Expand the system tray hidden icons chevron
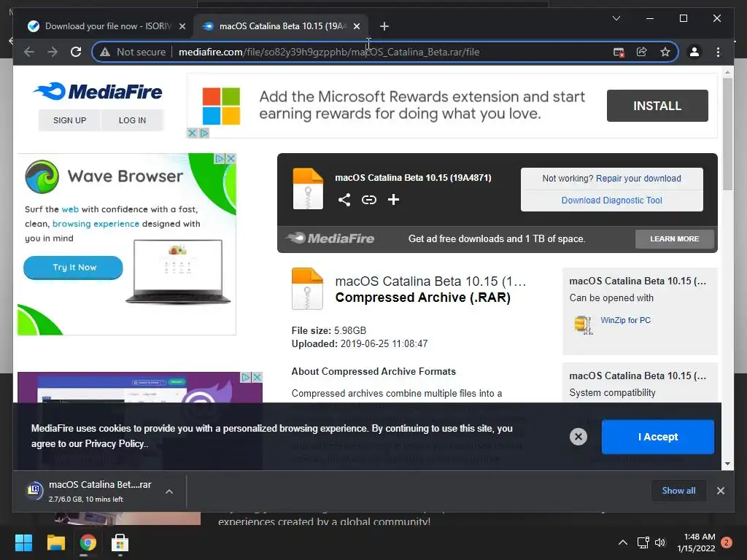 click(623, 542)
